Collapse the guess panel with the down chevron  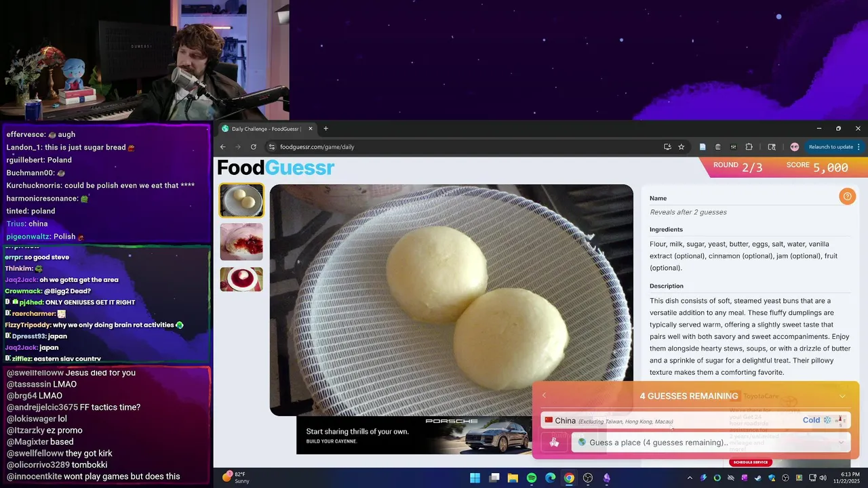tap(842, 396)
